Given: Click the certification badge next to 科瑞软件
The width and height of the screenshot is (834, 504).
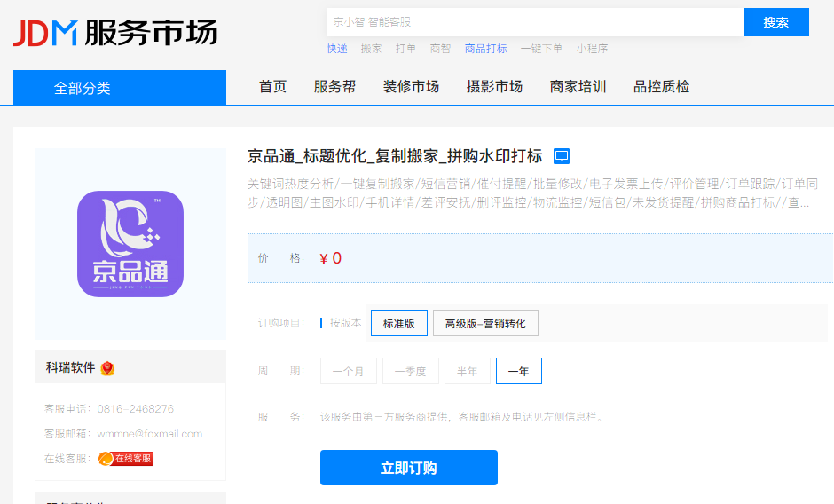Looking at the screenshot, I should click(x=107, y=367).
